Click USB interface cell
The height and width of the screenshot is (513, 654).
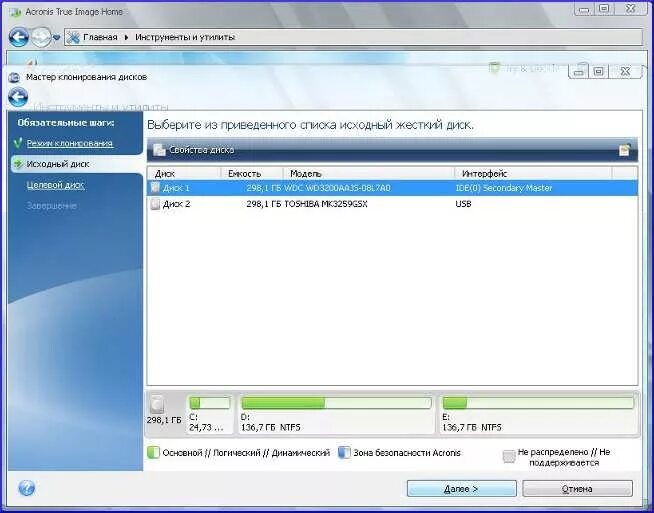[463, 204]
